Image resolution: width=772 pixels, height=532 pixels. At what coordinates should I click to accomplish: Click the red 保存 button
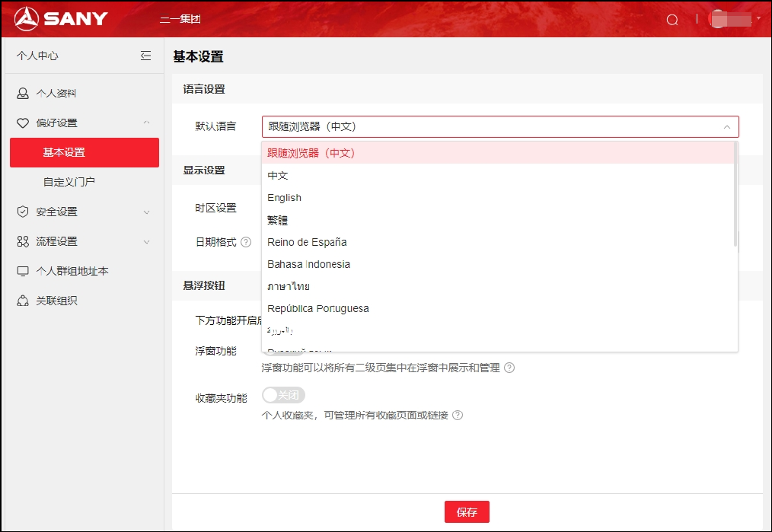[x=467, y=511]
